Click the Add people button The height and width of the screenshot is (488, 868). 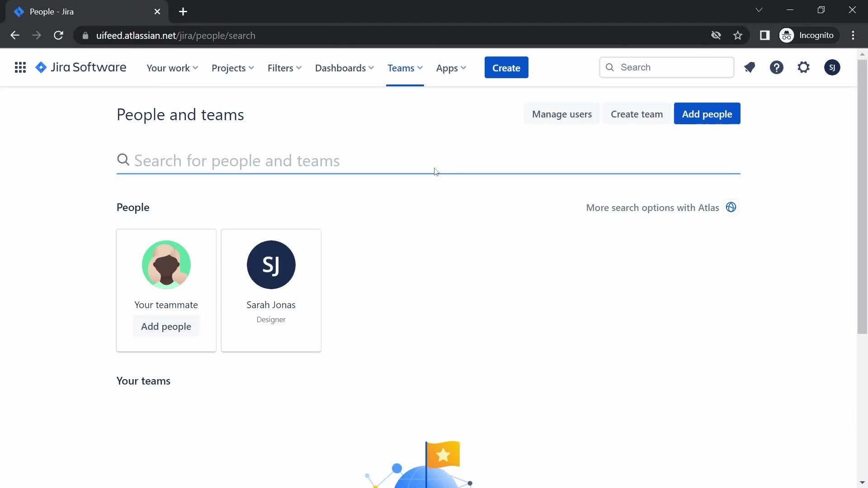[707, 114]
